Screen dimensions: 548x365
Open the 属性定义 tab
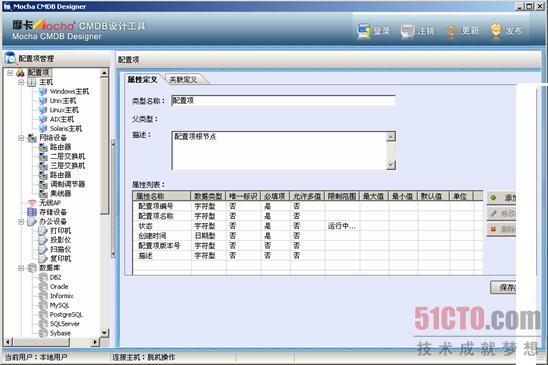pyautogui.click(x=142, y=80)
